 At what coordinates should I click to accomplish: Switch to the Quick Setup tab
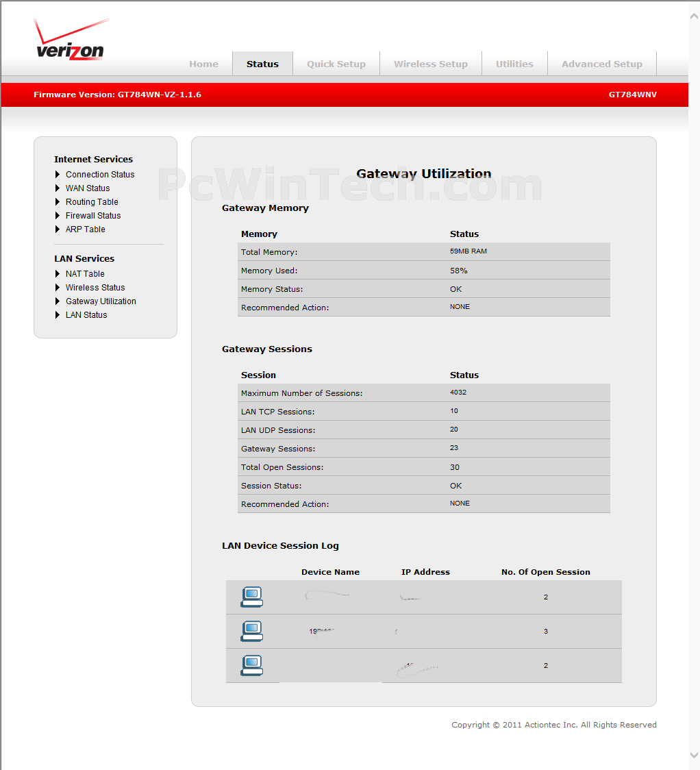pyautogui.click(x=336, y=64)
